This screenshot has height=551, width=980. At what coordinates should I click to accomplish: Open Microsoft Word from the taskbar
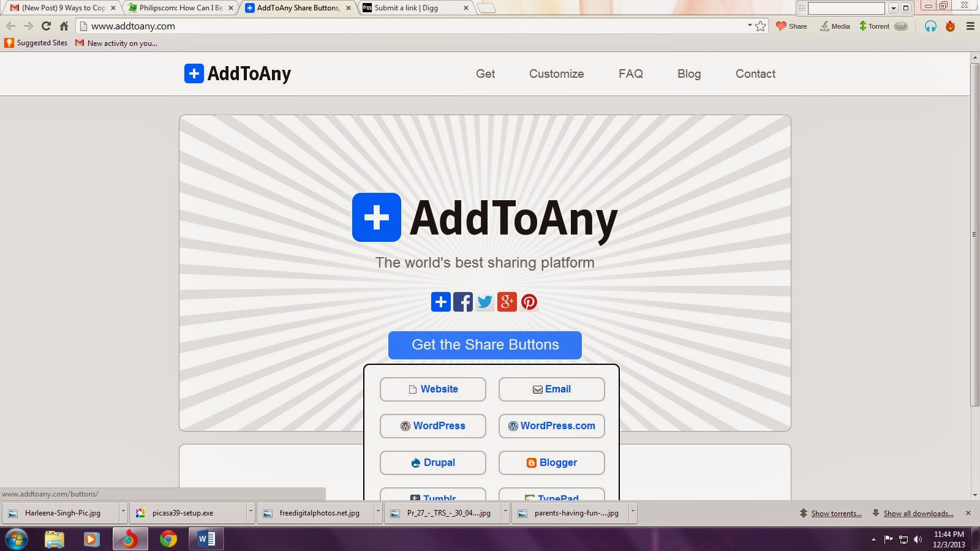pyautogui.click(x=206, y=539)
